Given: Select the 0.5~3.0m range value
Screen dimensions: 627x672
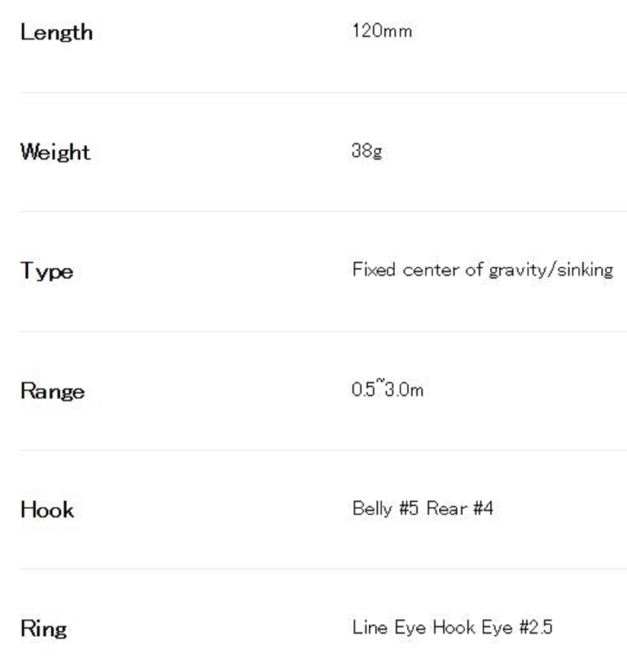Looking at the screenshot, I should [x=387, y=389].
